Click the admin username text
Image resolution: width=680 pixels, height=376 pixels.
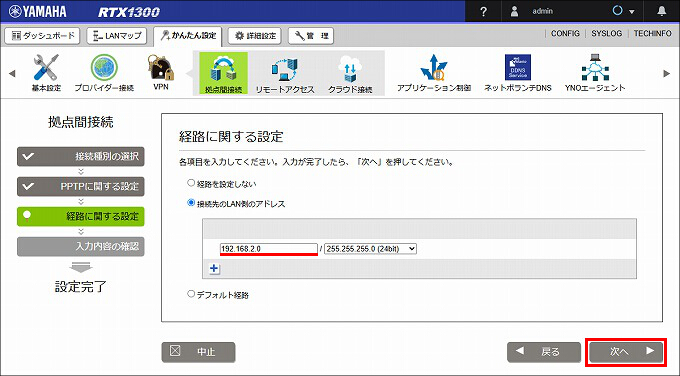pos(543,11)
